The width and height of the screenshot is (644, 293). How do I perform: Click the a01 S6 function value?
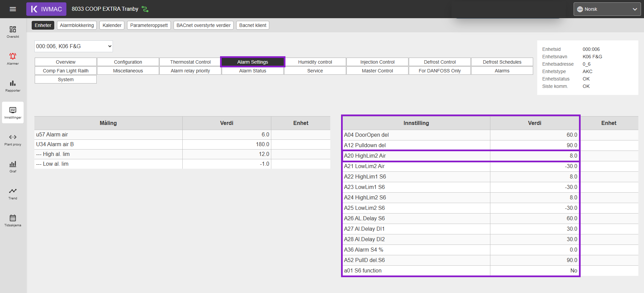pyautogui.click(x=534, y=270)
